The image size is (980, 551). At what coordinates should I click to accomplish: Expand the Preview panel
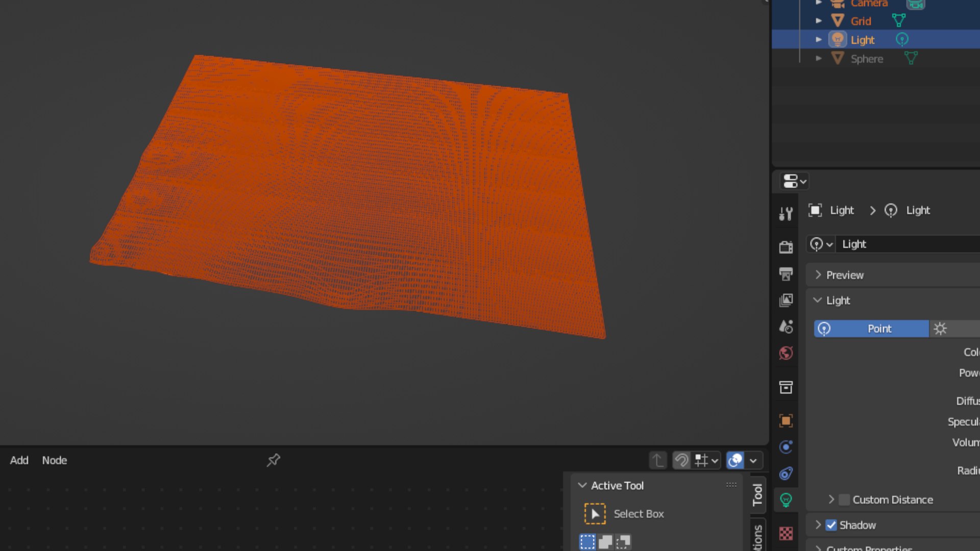819,275
